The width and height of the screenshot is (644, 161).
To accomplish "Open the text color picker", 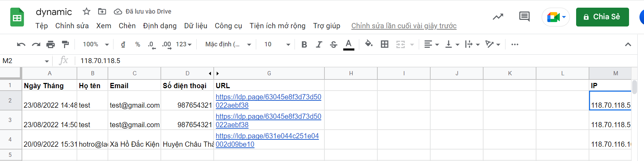I will coord(348,44).
